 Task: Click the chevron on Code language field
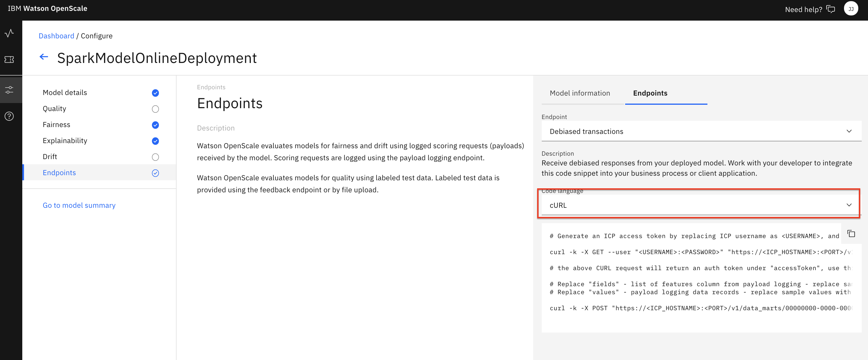coord(849,205)
